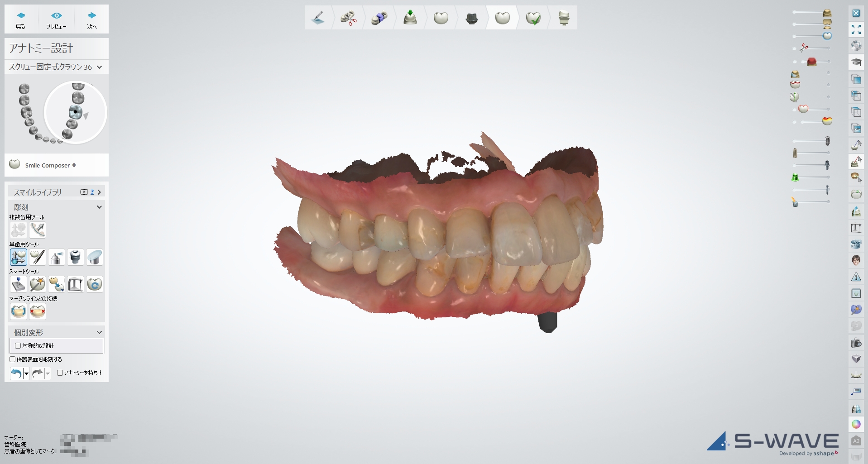Click the eye cube view icon

856,129
